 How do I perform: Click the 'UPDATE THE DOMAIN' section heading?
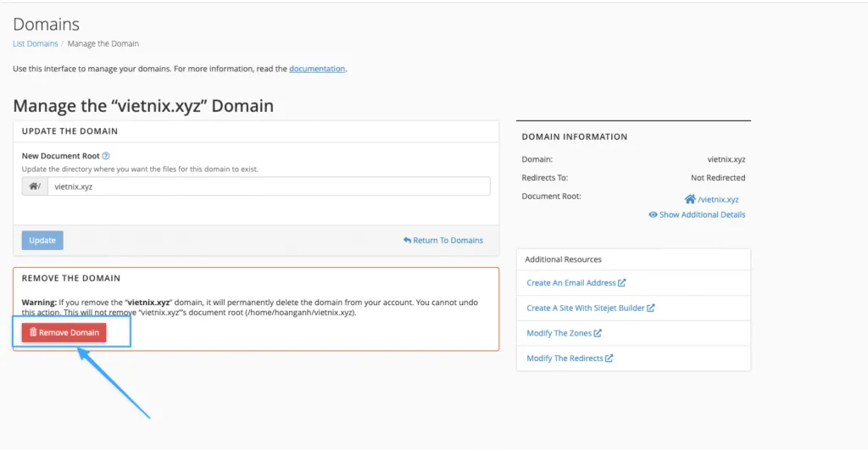pyautogui.click(x=70, y=131)
